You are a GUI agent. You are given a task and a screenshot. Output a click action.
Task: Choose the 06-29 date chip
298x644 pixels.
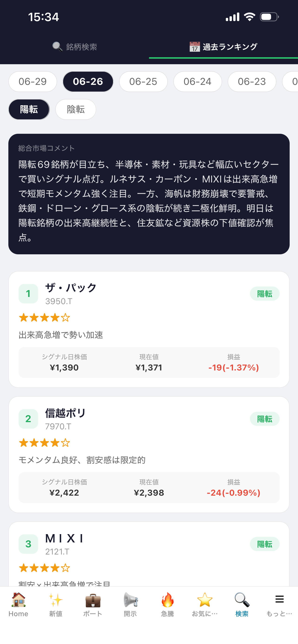[x=33, y=82]
